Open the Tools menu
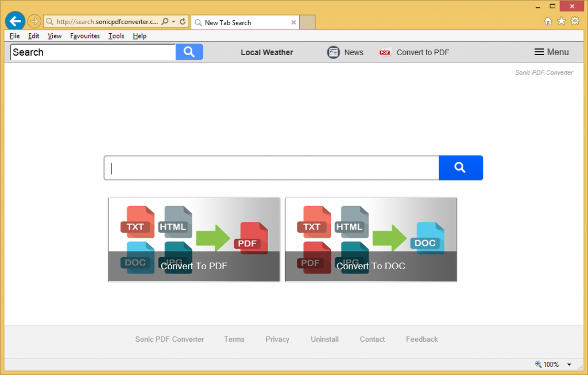 [x=116, y=36]
